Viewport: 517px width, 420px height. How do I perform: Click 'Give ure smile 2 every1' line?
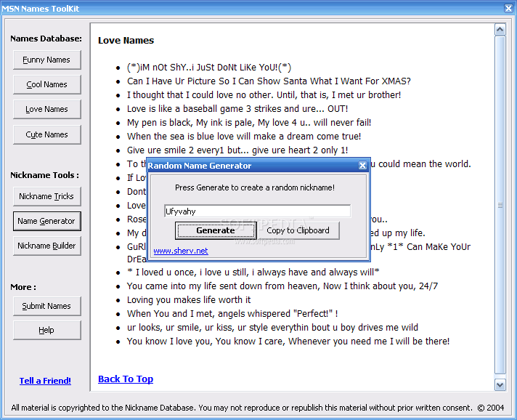point(237,150)
